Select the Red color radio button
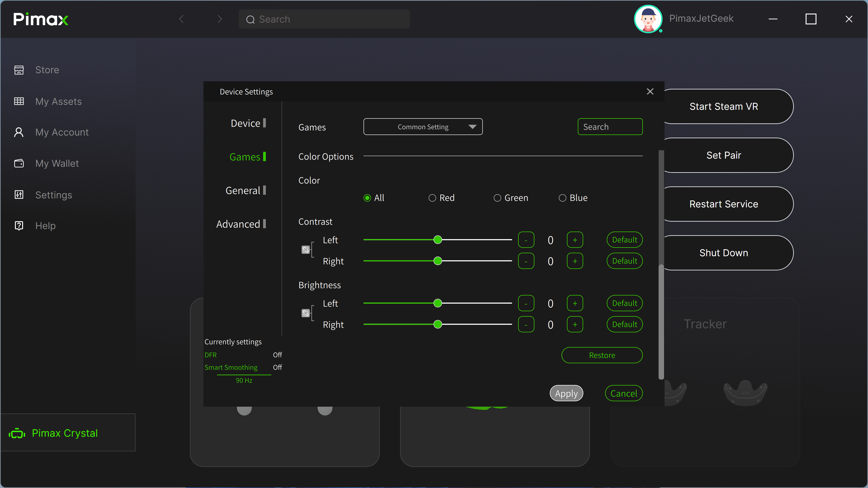Screen dimensions: 868x488 tap(432, 198)
